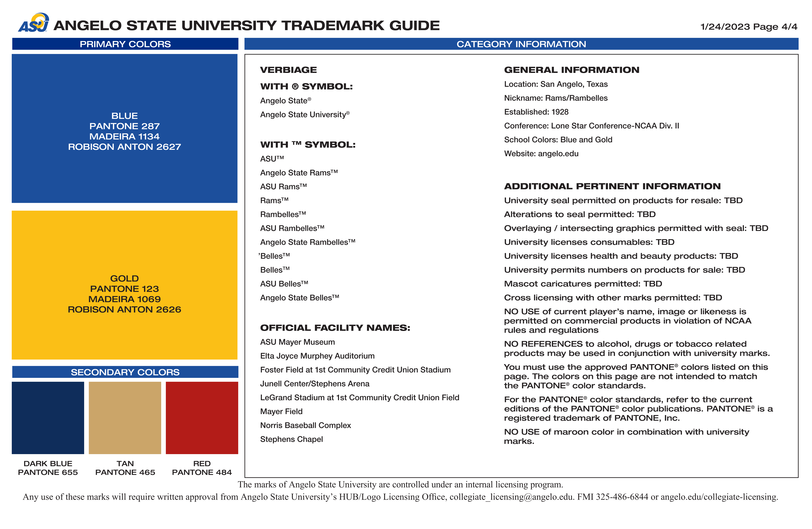Click the Angelo State University Trademark Guide title
Image resolution: width=812 pixels, height=529 pixels.
247,26
